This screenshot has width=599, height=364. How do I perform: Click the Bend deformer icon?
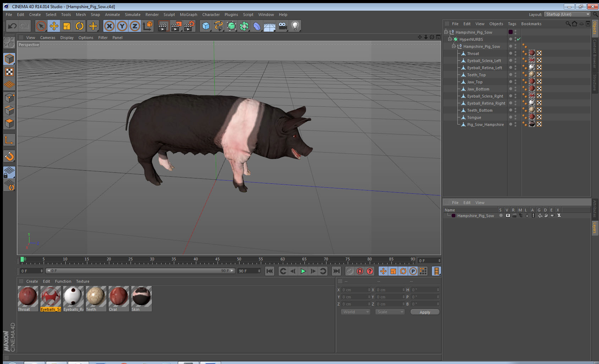(x=257, y=26)
